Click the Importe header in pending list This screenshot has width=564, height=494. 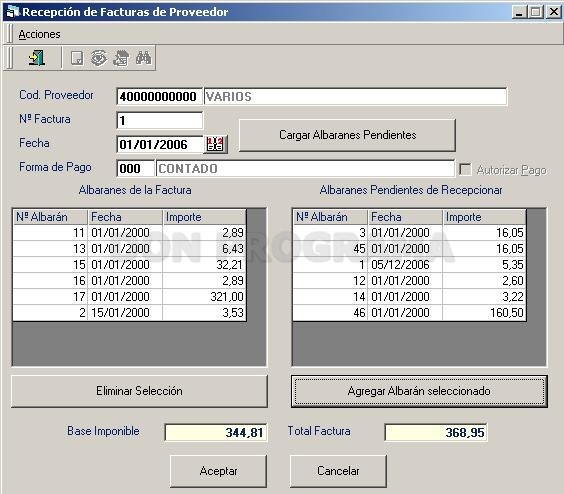(x=484, y=217)
